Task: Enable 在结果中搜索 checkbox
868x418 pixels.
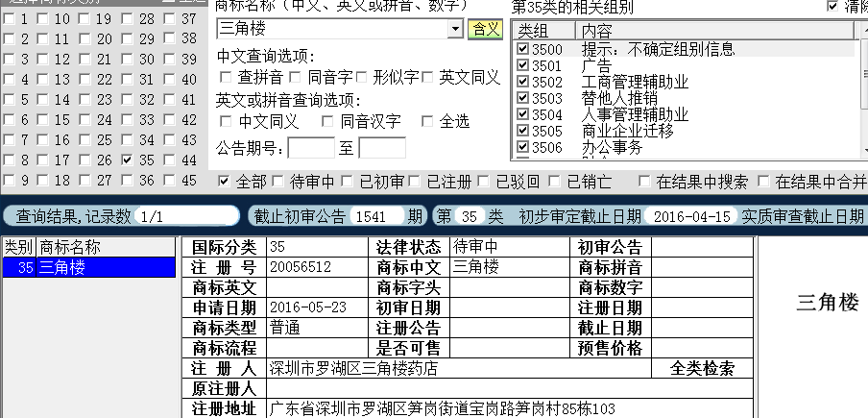Action: tap(644, 181)
